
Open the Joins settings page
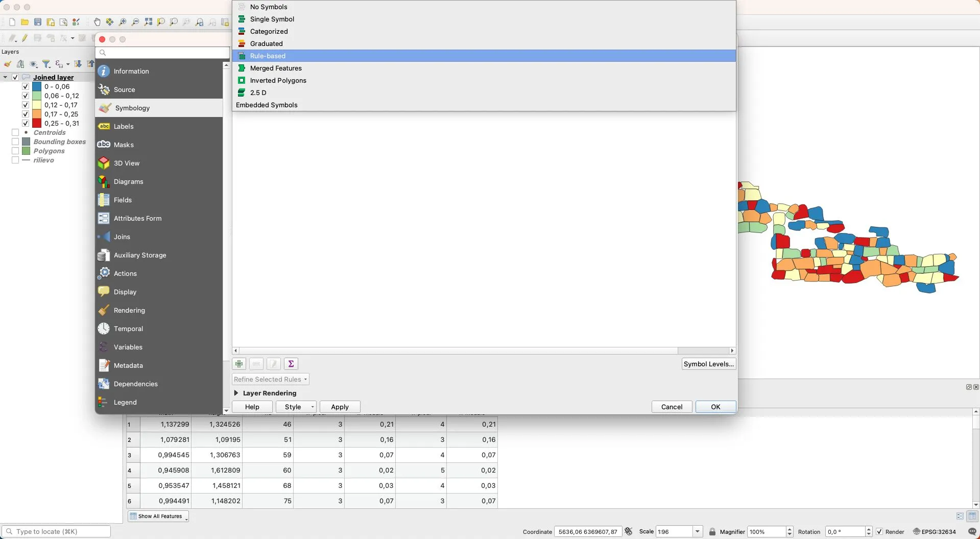pos(122,237)
